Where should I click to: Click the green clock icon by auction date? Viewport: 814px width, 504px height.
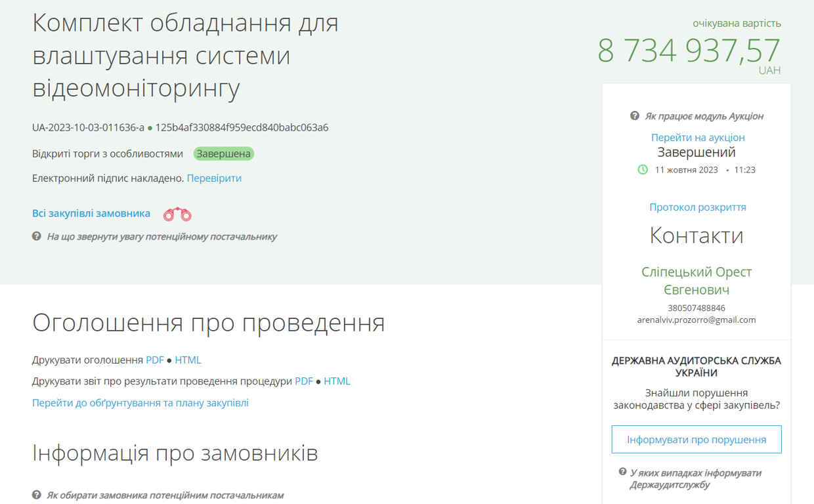pos(643,170)
